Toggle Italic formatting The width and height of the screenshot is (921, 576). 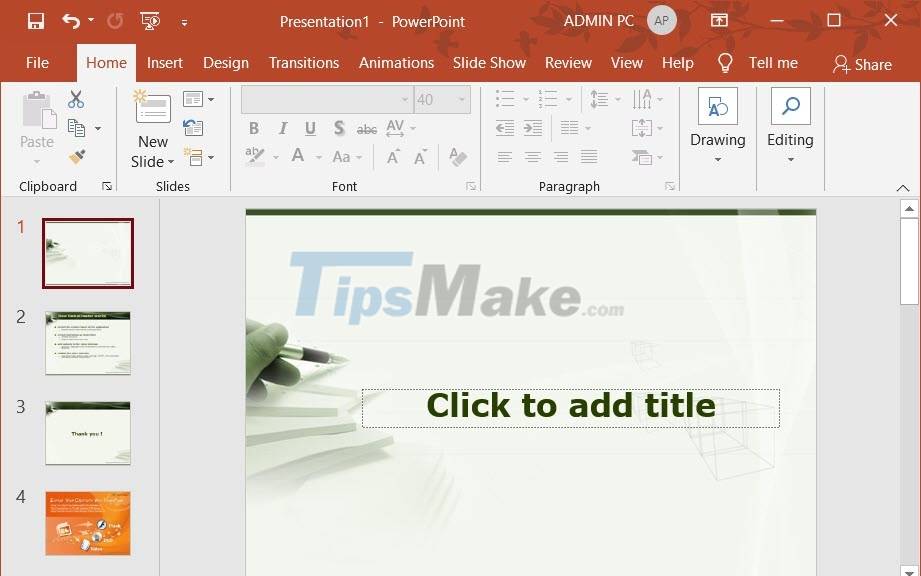[282, 128]
